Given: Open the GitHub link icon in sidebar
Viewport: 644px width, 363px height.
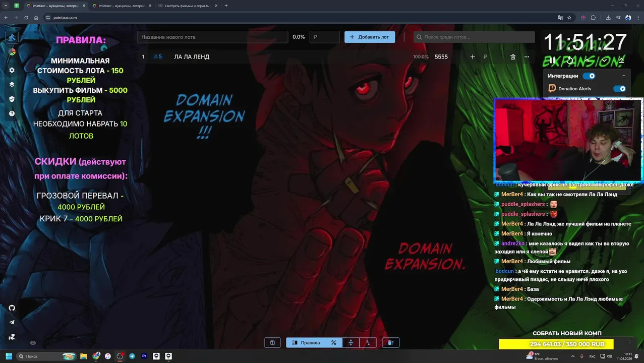Looking at the screenshot, I should tap(12, 308).
